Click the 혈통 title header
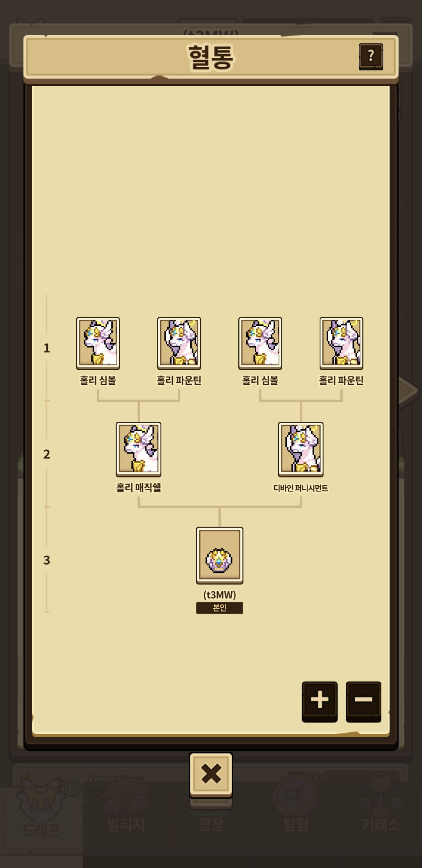The image size is (422, 868). 211,57
